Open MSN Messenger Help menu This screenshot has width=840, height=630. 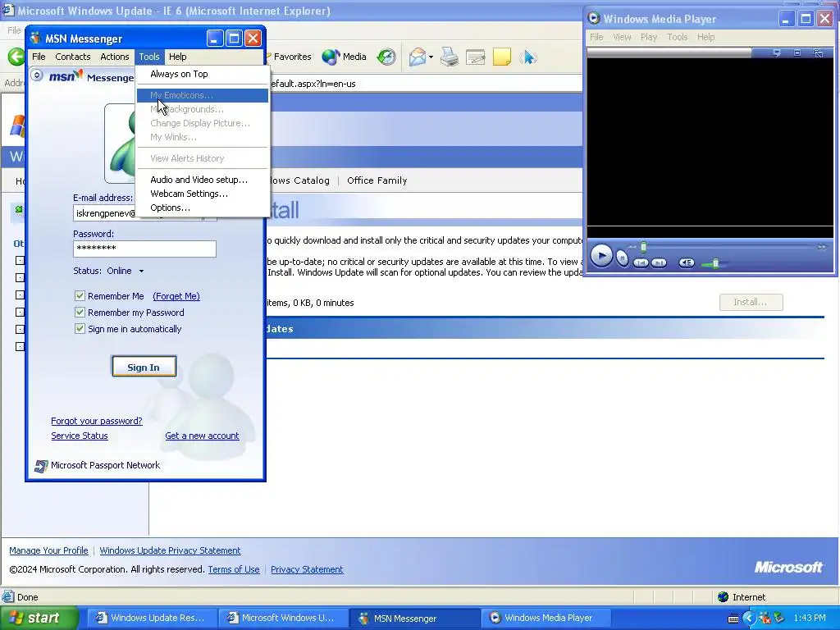click(x=178, y=57)
